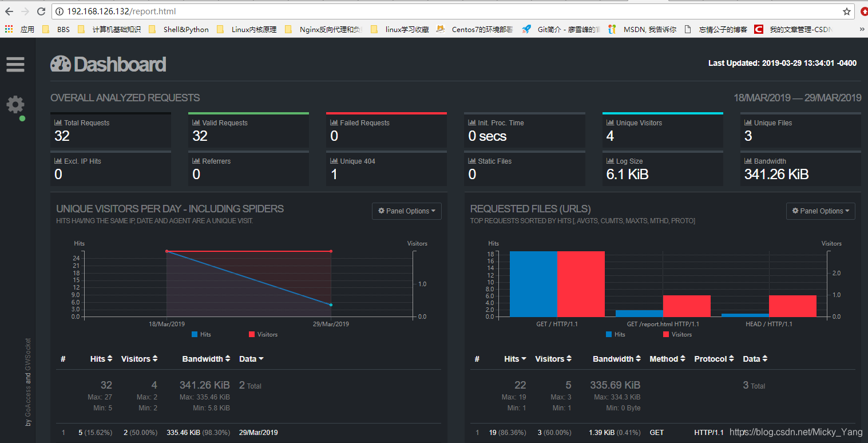This screenshot has width=868, height=443.
Task: Open the Nginx反向代理 bookmark folder
Action: pos(323,29)
